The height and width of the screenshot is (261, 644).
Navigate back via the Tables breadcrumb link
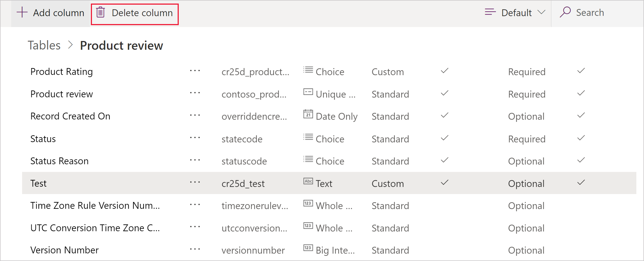click(x=44, y=45)
